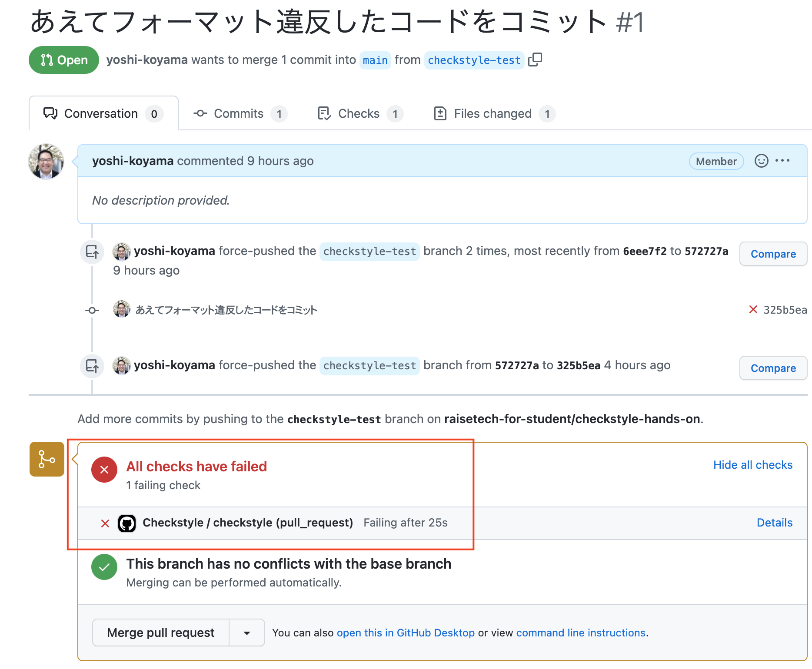812x669 pixels.
Task: Click the smiley emoji reaction icon on the comment
Action: (x=761, y=161)
